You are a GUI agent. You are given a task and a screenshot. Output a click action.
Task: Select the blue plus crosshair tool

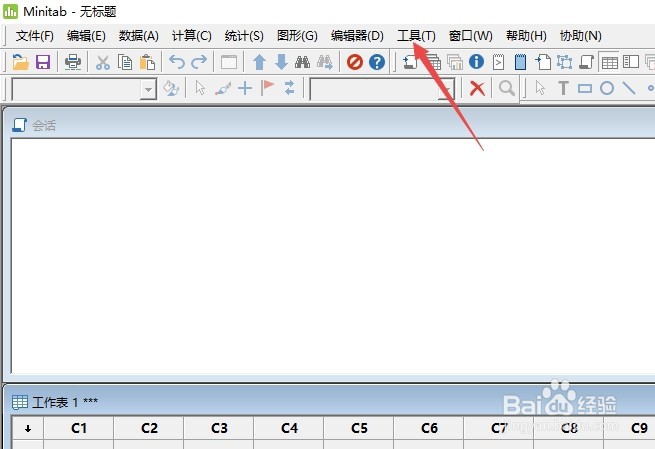pos(245,88)
